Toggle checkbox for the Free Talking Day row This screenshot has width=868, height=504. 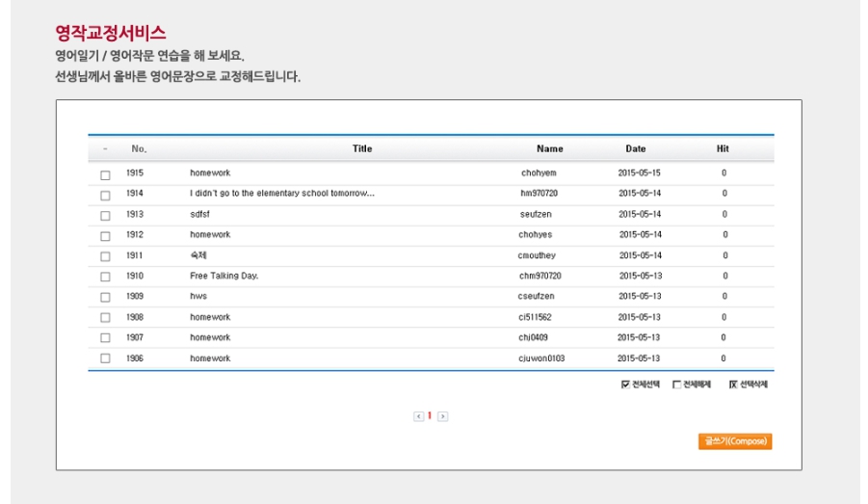[x=105, y=277]
